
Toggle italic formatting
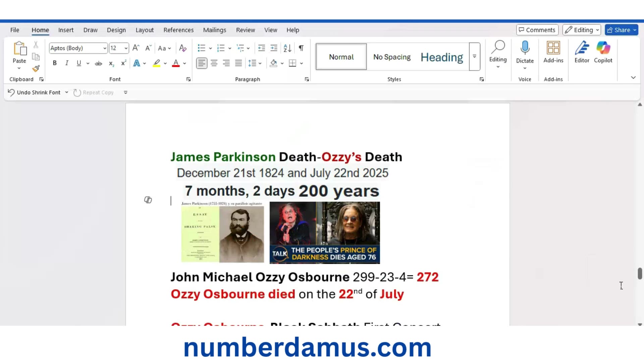point(67,63)
